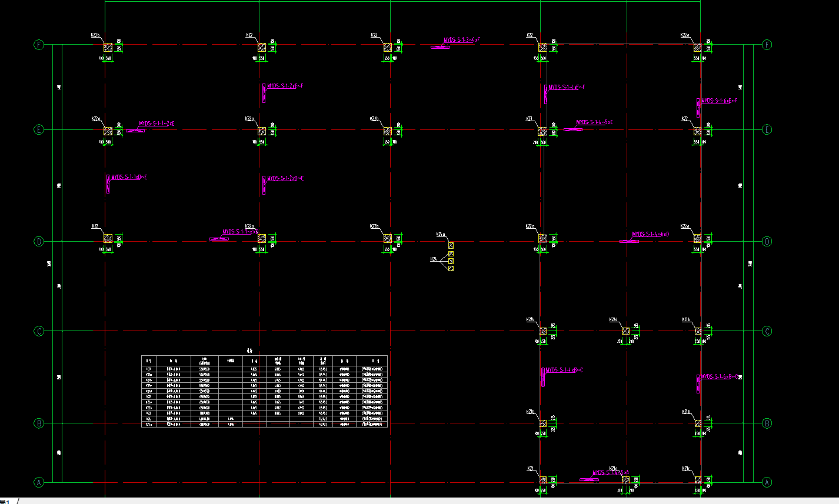Pick the MYDS-S-1-4~5xE label
Screen dimensions: 839x504
(x=594, y=122)
